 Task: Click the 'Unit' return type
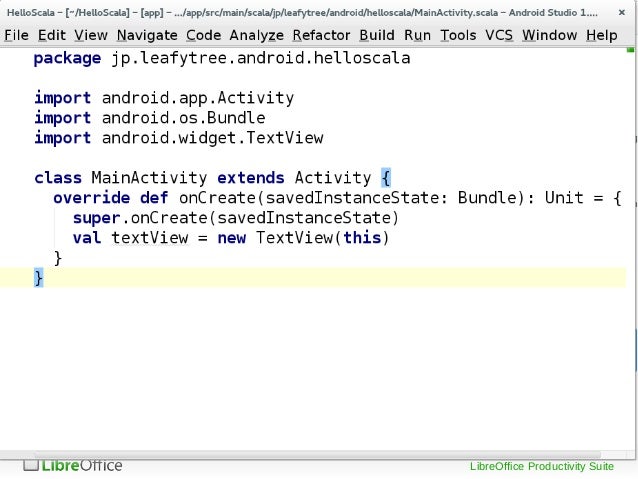pyautogui.click(x=564, y=198)
